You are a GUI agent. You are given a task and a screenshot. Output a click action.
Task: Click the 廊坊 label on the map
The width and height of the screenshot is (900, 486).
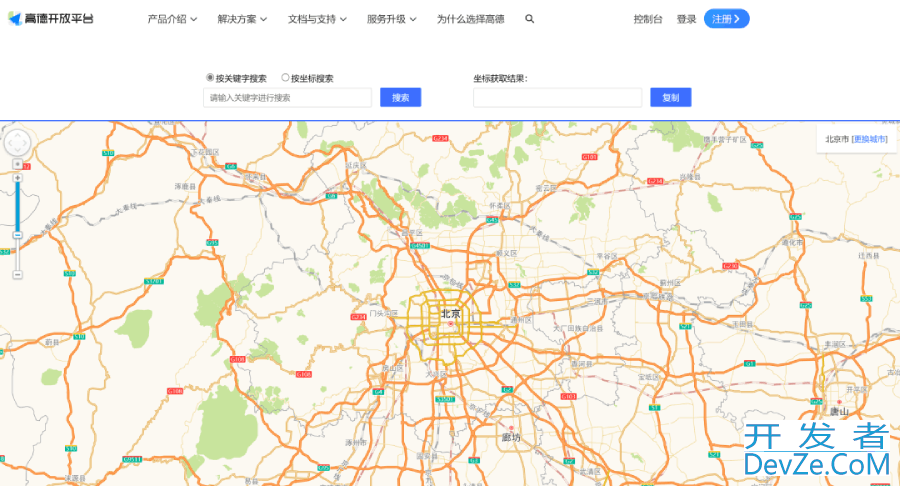[x=511, y=437]
